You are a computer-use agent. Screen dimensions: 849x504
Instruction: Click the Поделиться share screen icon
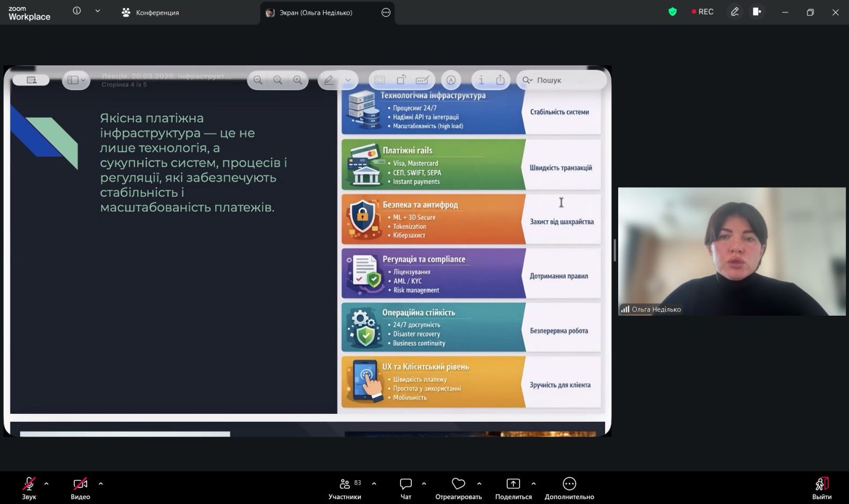(x=513, y=484)
